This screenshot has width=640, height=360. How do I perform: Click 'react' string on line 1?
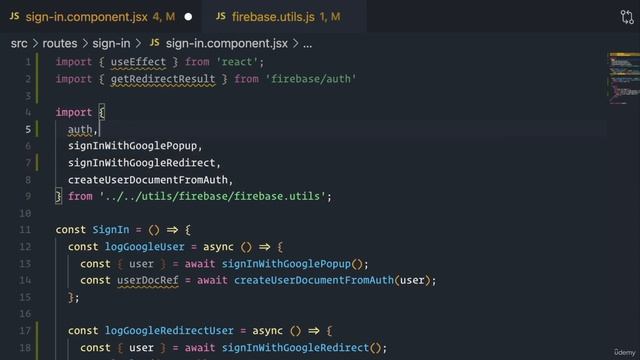coord(237,62)
